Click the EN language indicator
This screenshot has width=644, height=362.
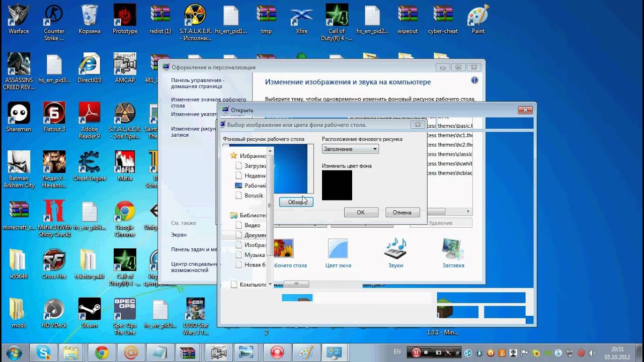point(397,351)
